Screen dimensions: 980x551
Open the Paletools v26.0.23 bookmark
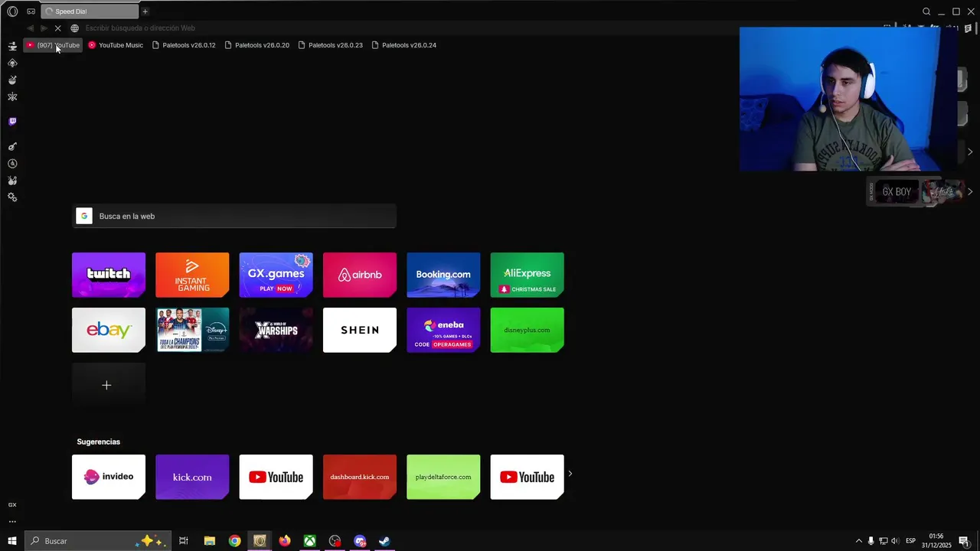point(330,45)
